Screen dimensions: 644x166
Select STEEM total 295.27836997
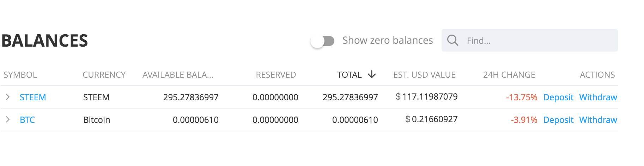pyautogui.click(x=350, y=97)
